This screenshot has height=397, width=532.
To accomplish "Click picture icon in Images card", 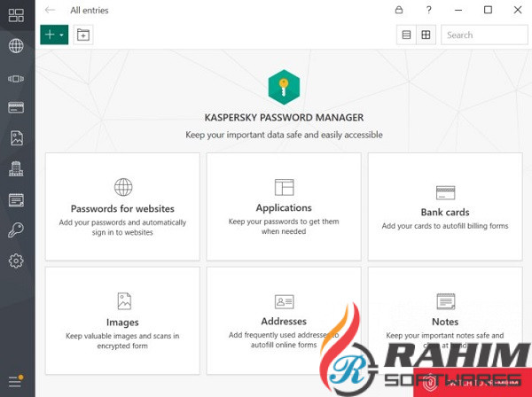I will (x=124, y=301).
